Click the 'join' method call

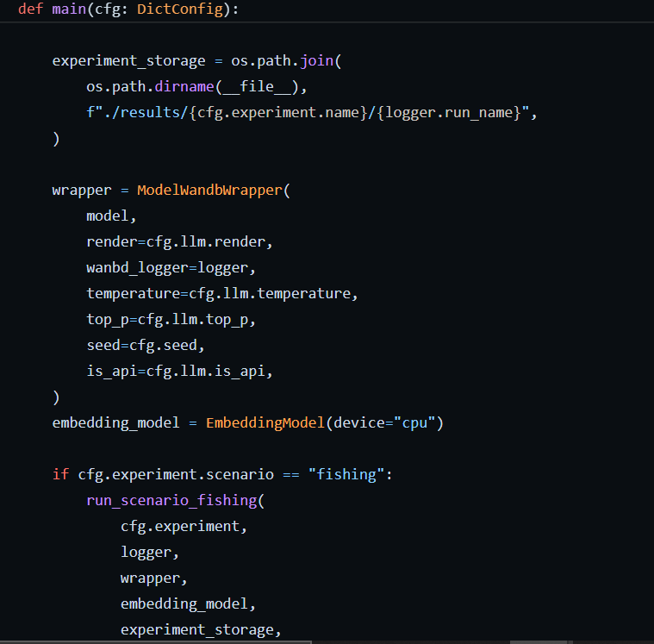(316, 61)
